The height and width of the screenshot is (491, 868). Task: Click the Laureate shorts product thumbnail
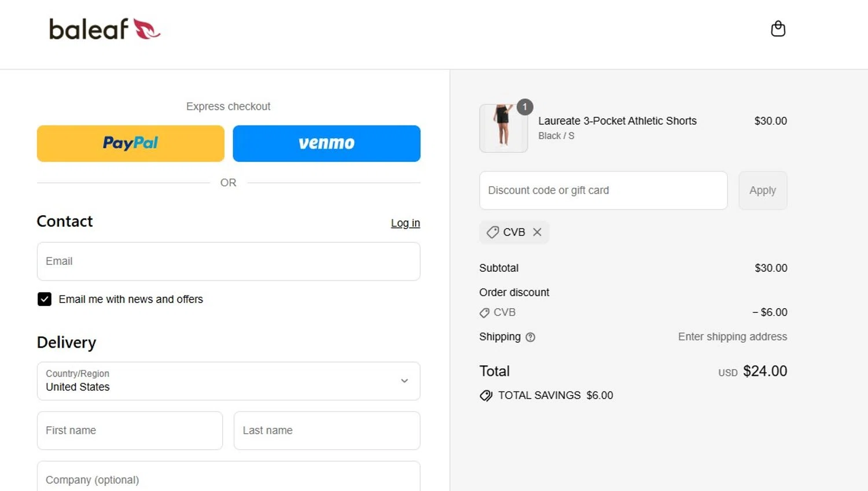[x=503, y=128]
